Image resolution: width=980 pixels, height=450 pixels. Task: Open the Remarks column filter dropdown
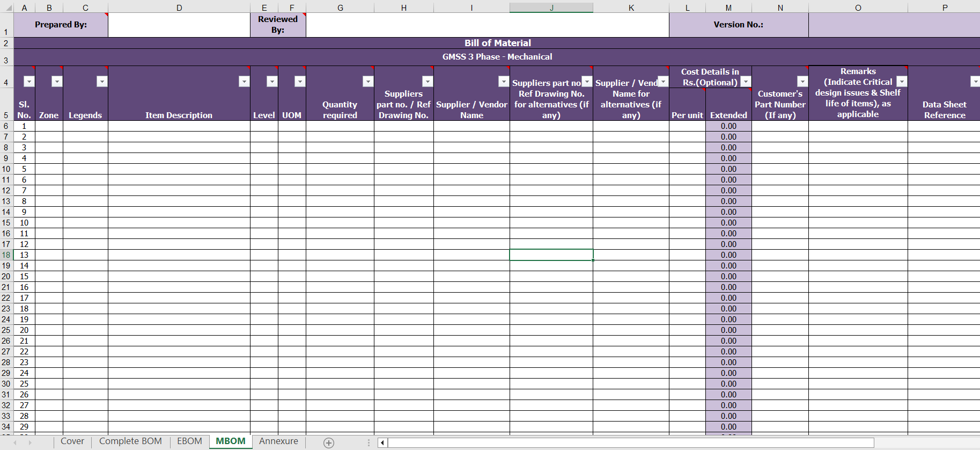[902, 81]
